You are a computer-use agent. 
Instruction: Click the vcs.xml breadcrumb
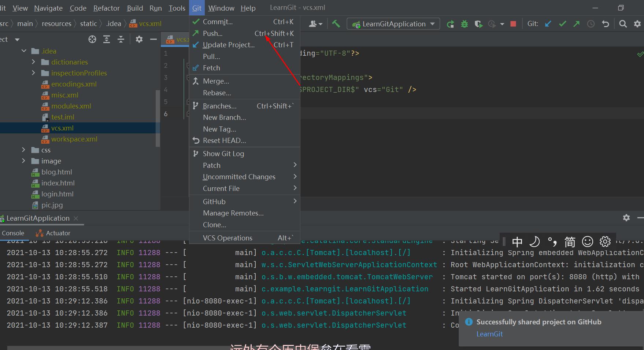coord(145,23)
